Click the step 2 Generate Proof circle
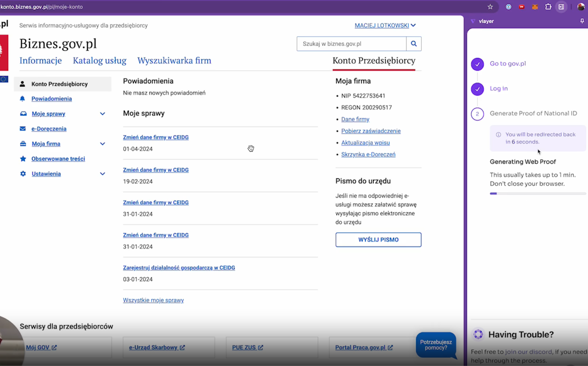This screenshot has width=588, height=366. [477, 114]
